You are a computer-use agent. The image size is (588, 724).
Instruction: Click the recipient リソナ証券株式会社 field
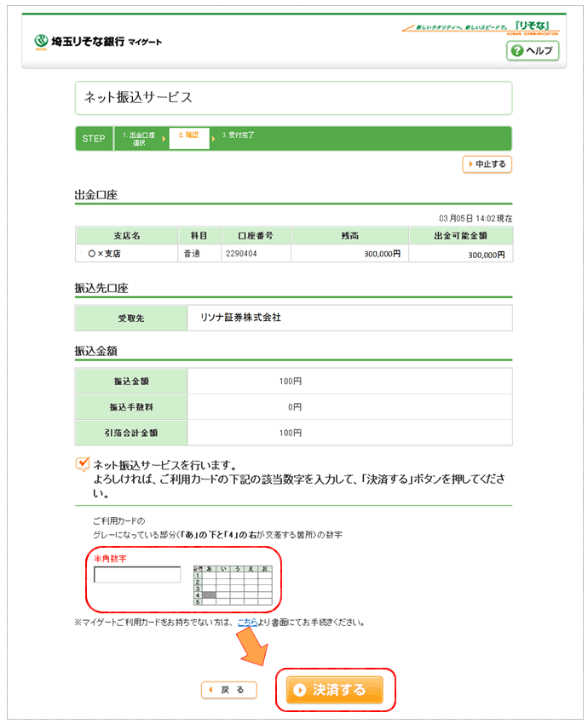coord(349,318)
